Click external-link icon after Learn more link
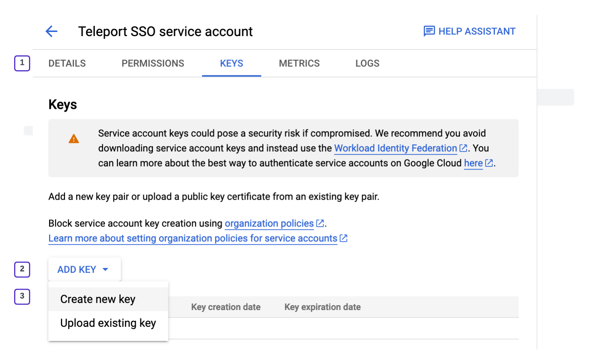This screenshot has width=589, height=364. [x=344, y=238]
